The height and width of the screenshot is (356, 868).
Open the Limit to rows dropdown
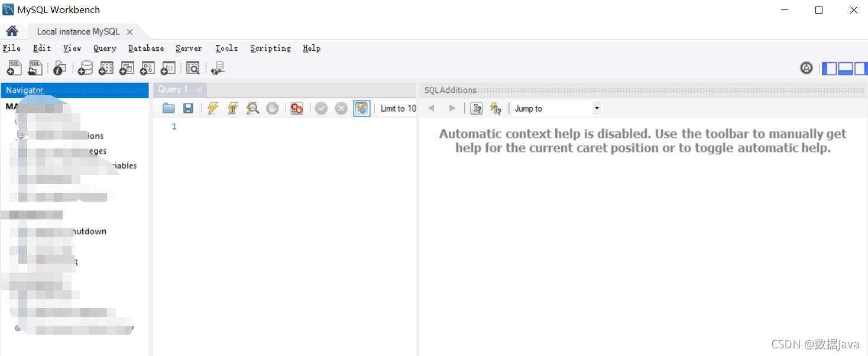coord(398,108)
